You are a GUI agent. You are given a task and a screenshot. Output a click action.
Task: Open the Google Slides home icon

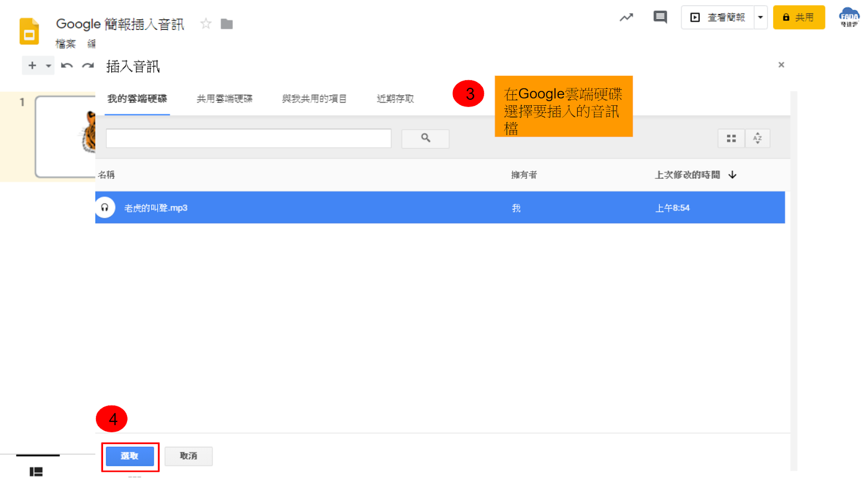point(29,31)
